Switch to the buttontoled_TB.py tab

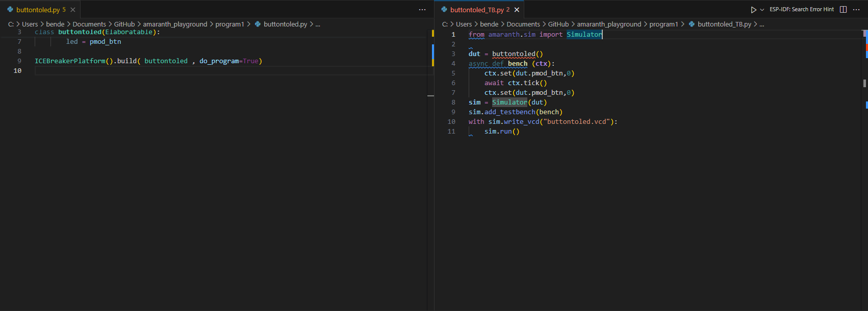click(x=476, y=10)
